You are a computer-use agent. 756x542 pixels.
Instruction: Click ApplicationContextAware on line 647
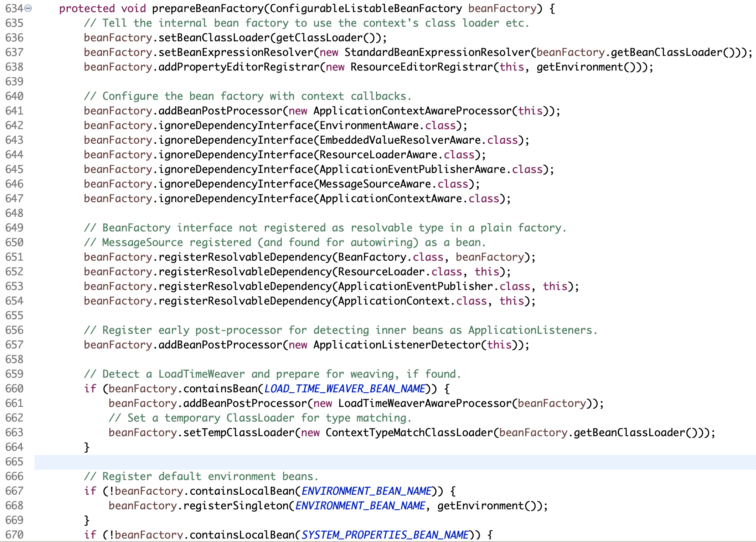tap(391, 199)
